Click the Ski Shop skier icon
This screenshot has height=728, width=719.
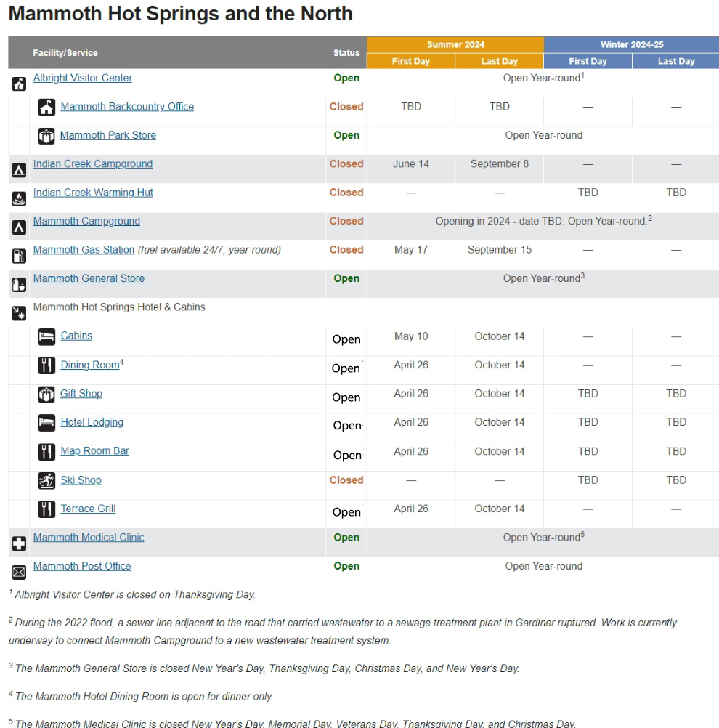(46, 481)
